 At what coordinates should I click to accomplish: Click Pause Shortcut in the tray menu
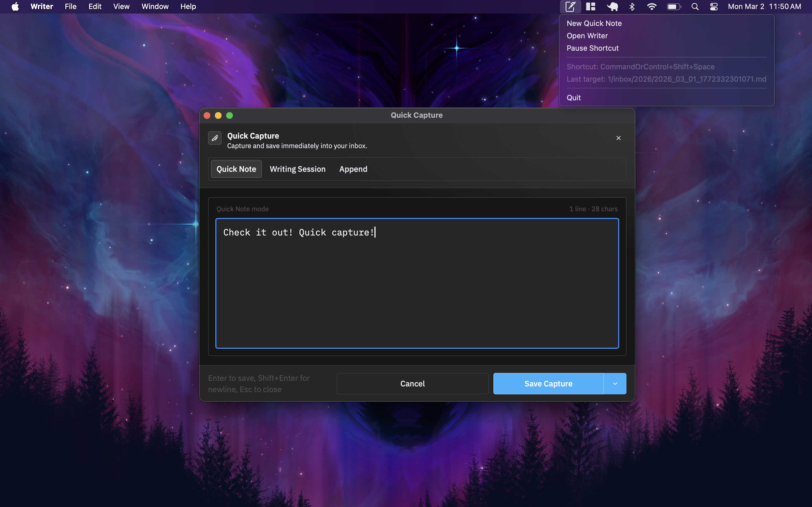[592, 48]
